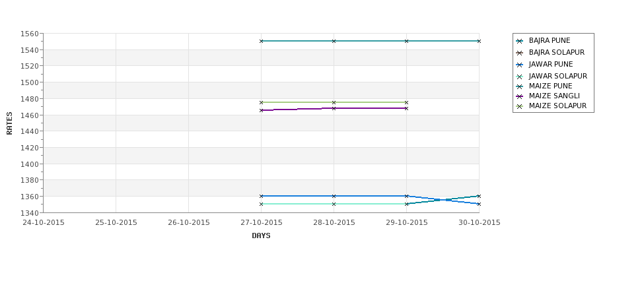This screenshot has width=644, height=283.
Task: Click the DAYS axis title
Action: pyautogui.click(x=261, y=236)
